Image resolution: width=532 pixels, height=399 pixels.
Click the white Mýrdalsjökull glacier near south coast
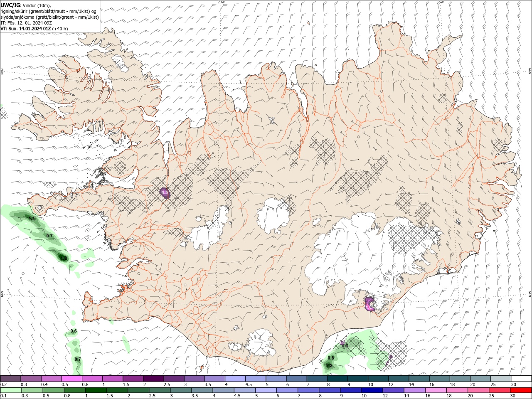pos(261,343)
